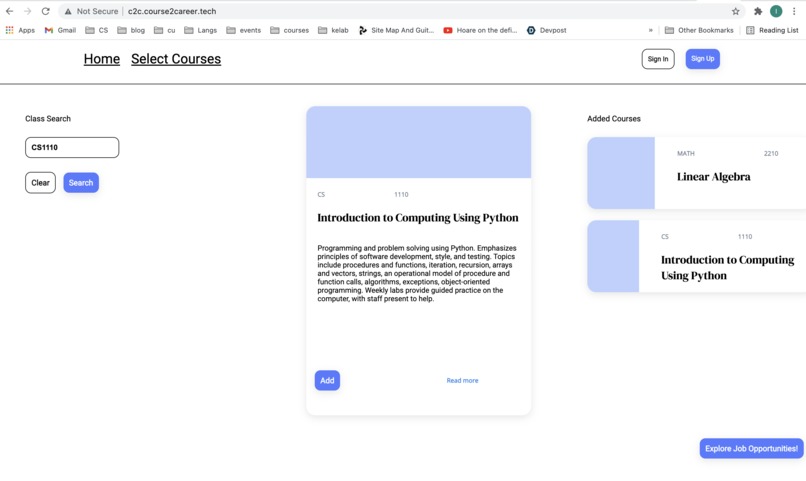Open the Langs bookmarks folder
This screenshot has height=481, width=806.
[200, 30]
